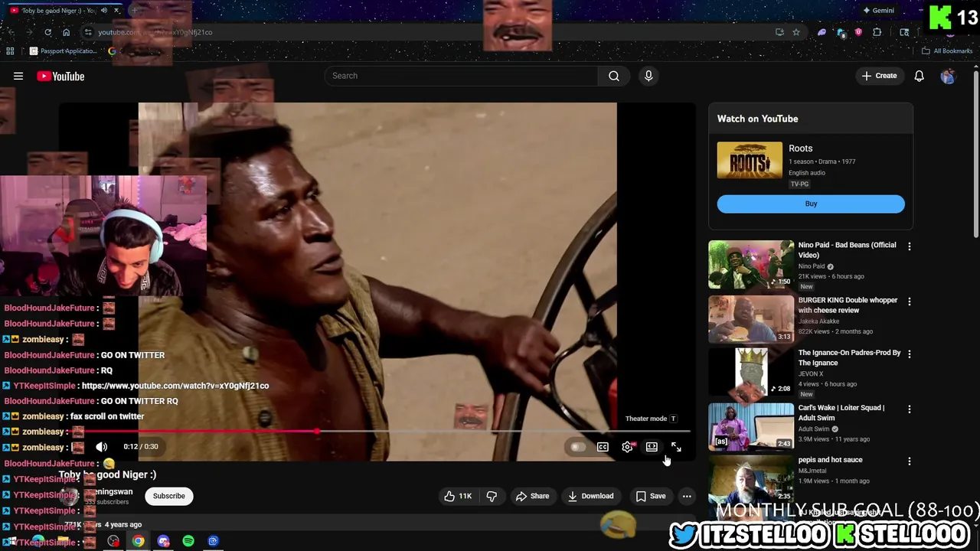Open Carl's Wake Loiter Squad video title
This screenshot has height=551, width=980.
tap(841, 412)
